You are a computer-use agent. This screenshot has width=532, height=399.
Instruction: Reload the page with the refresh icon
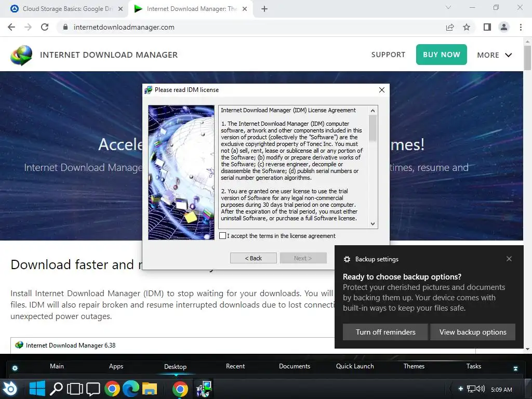[45, 27]
